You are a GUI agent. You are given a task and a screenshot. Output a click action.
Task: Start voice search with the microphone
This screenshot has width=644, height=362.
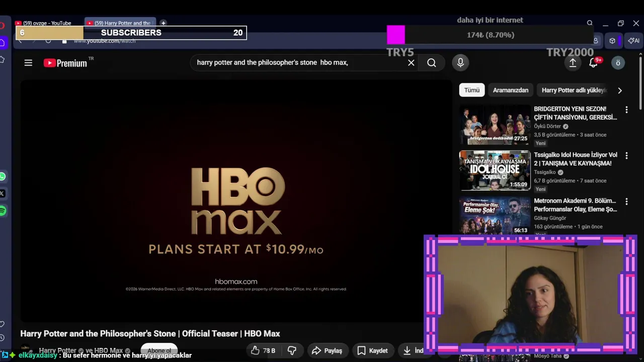(x=460, y=63)
